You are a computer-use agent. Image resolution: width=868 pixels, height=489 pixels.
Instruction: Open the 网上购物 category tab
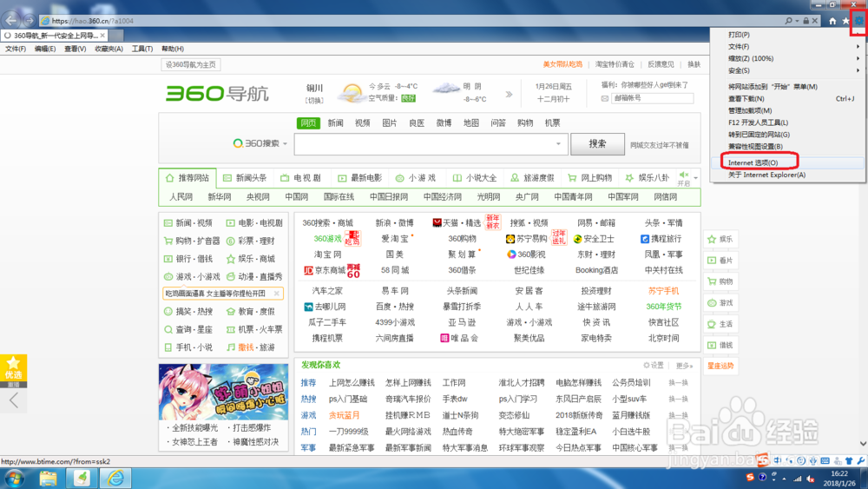point(590,178)
